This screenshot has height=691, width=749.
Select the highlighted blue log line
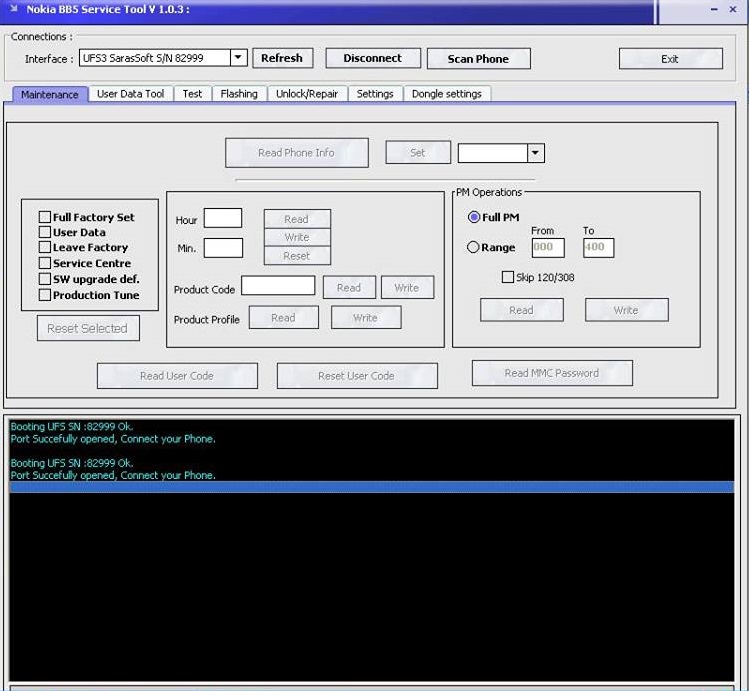[x=372, y=487]
